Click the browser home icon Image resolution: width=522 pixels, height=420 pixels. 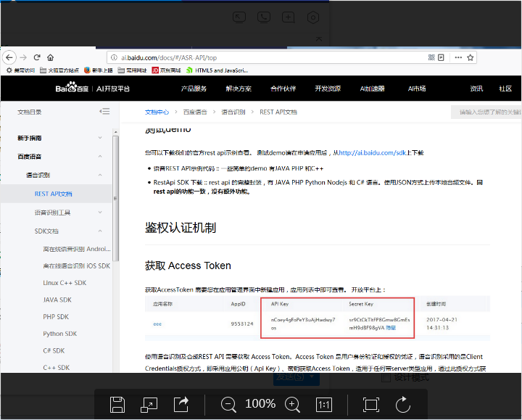pos(50,57)
